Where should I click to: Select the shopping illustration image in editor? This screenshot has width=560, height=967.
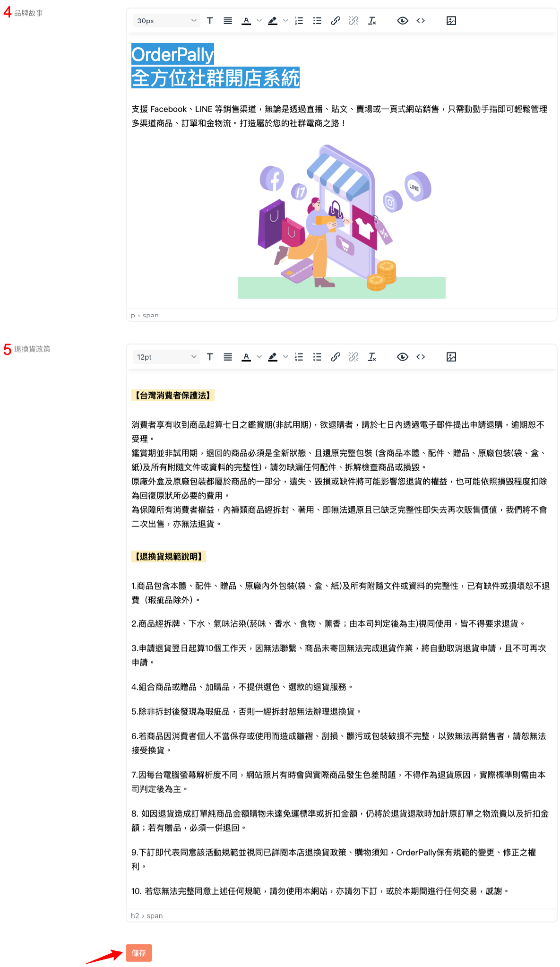pos(342,221)
